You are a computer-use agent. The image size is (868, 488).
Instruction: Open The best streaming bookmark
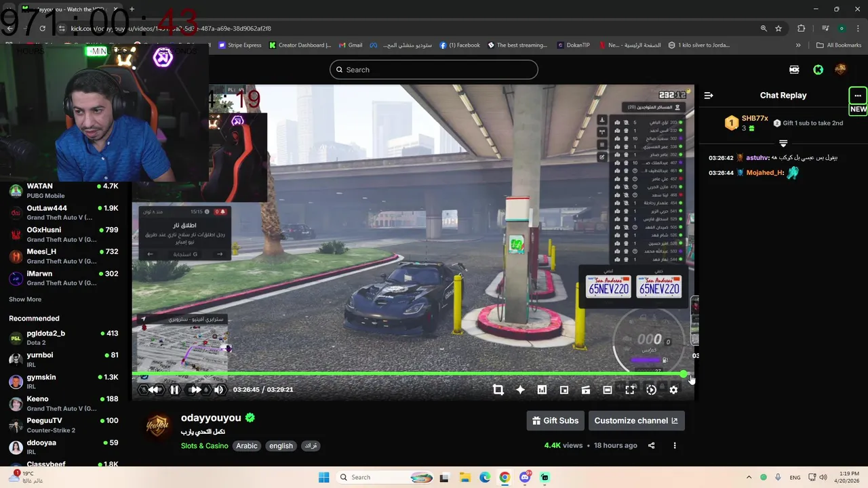point(517,45)
